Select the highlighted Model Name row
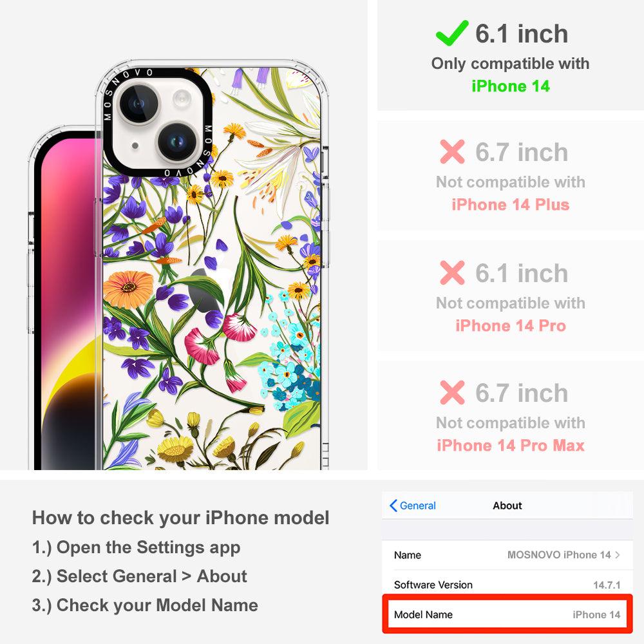Screen dimensions: 644x644 507,614
